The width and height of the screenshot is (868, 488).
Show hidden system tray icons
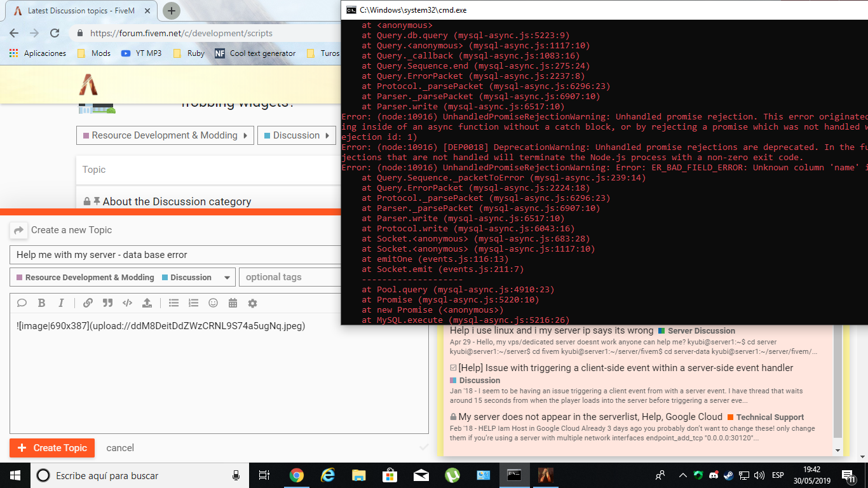pyautogui.click(x=683, y=475)
